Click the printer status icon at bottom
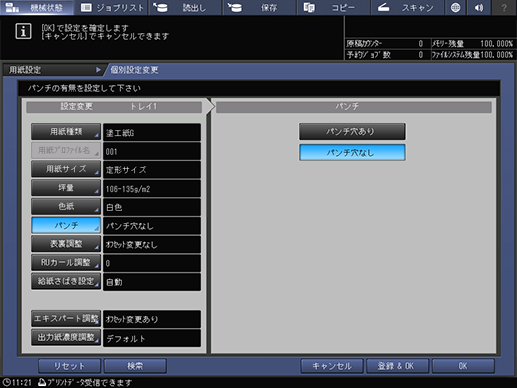 pos(42,382)
